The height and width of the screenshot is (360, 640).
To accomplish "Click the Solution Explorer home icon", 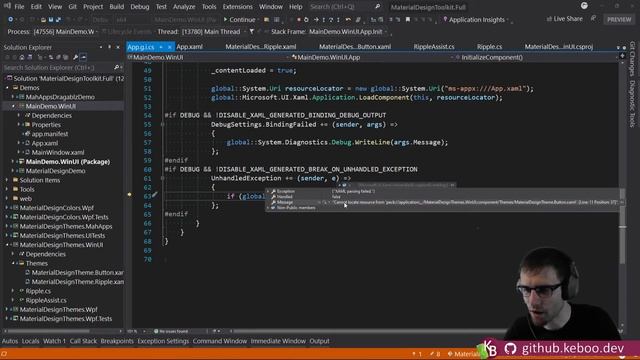I will [x=22, y=58].
